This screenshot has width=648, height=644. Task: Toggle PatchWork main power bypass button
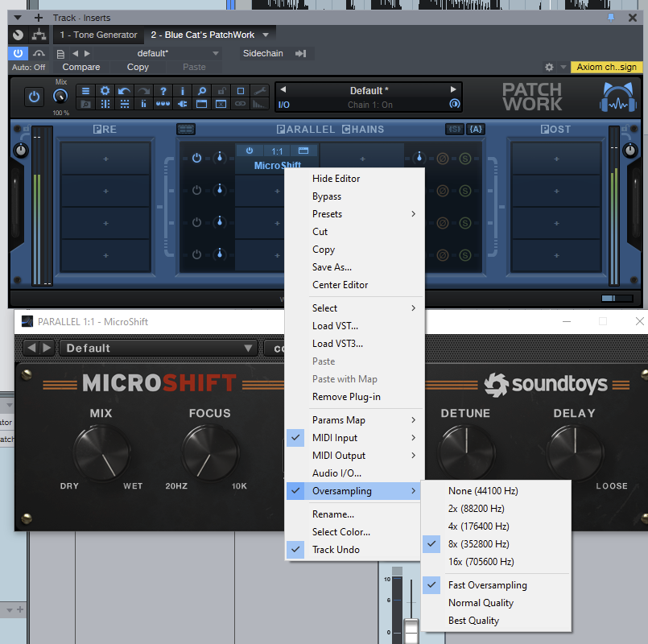point(34,97)
